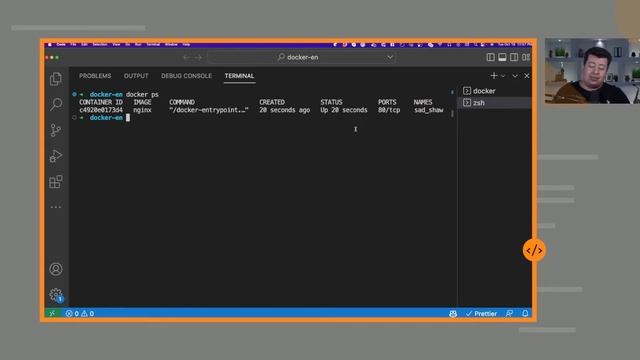The image size is (640, 360).
Task: Open the customize layout icon
Action: tap(526, 57)
